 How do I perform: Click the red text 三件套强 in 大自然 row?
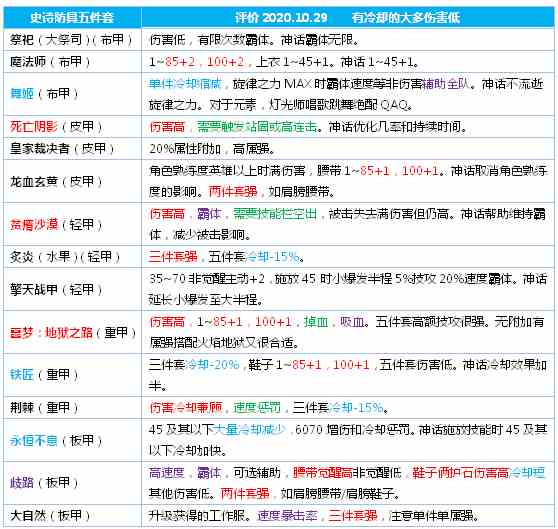pyautogui.click(x=352, y=516)
